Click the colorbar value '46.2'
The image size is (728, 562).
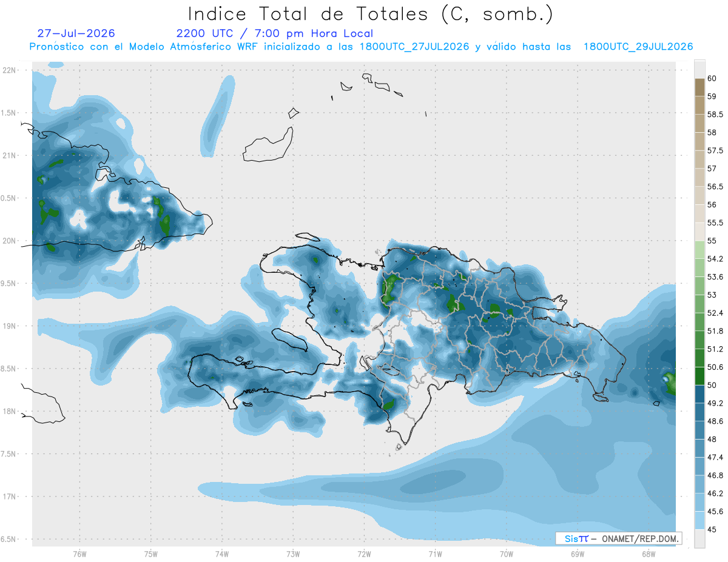(715, 493)
